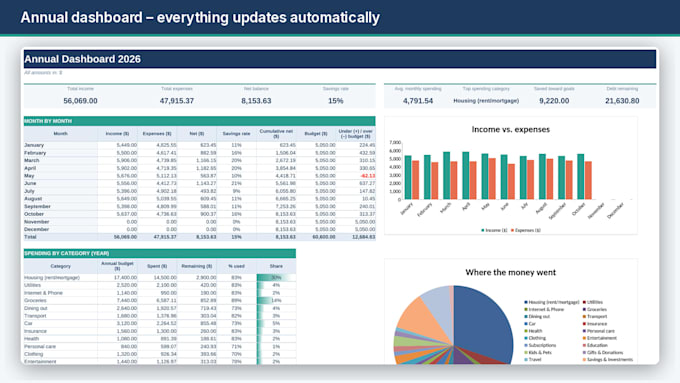The height and width of the screenshot is (383, 680).
Task: Click the 'Where the money went' chart title
Action: [510, 272]
